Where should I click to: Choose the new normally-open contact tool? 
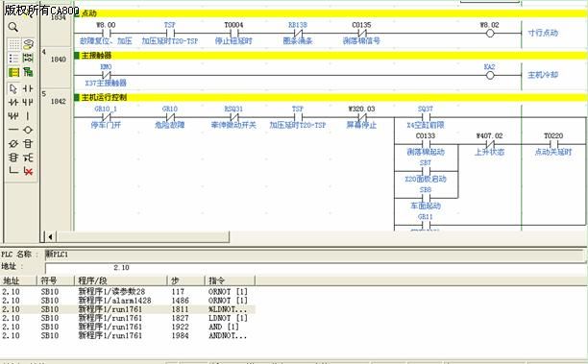click(x=28, y=89)
